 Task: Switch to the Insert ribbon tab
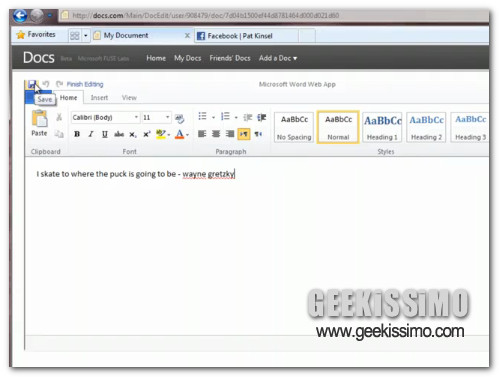click(99, 98)
